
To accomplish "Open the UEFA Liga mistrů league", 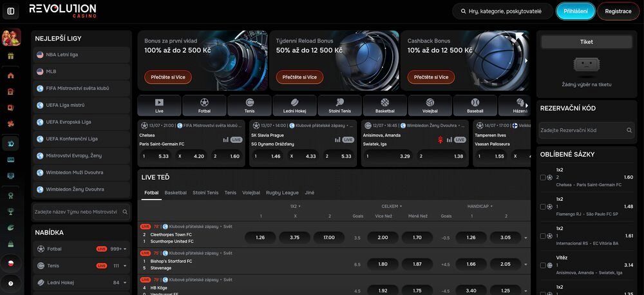I will 81,105.
